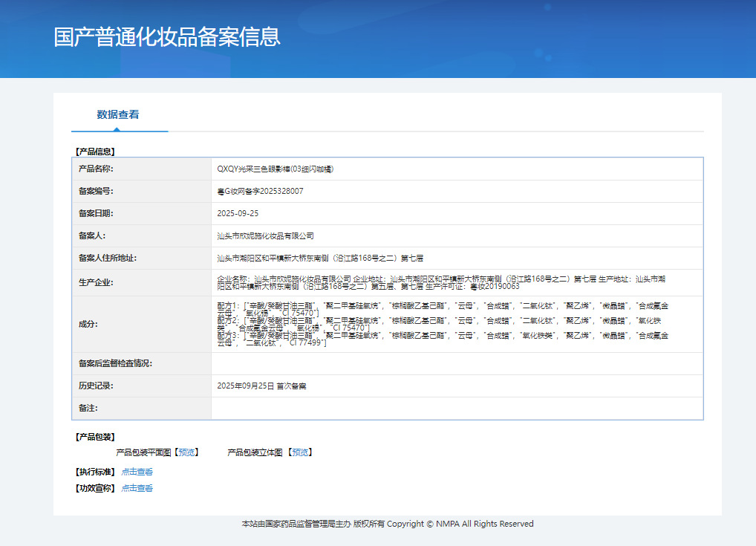
Task: Click the 备注 row label
Action: (x=88, y=408)
